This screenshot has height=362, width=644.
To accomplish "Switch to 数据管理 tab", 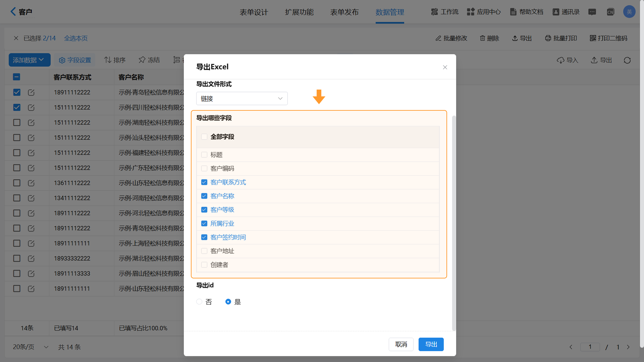I will click(390, 12).
